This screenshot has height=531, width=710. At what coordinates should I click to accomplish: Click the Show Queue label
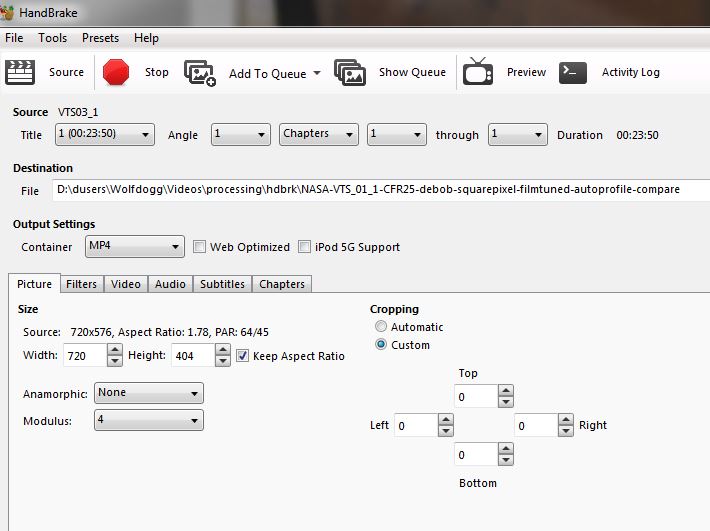click(x=412, y=72)
